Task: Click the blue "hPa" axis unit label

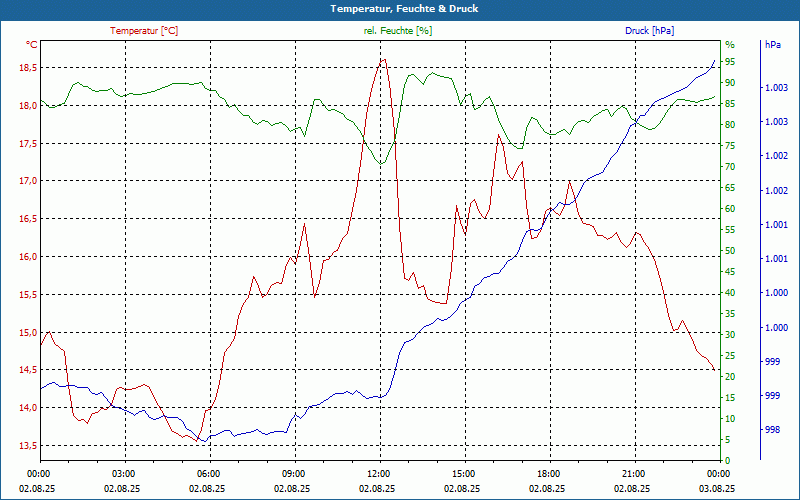Action: (x=772, y=45)
